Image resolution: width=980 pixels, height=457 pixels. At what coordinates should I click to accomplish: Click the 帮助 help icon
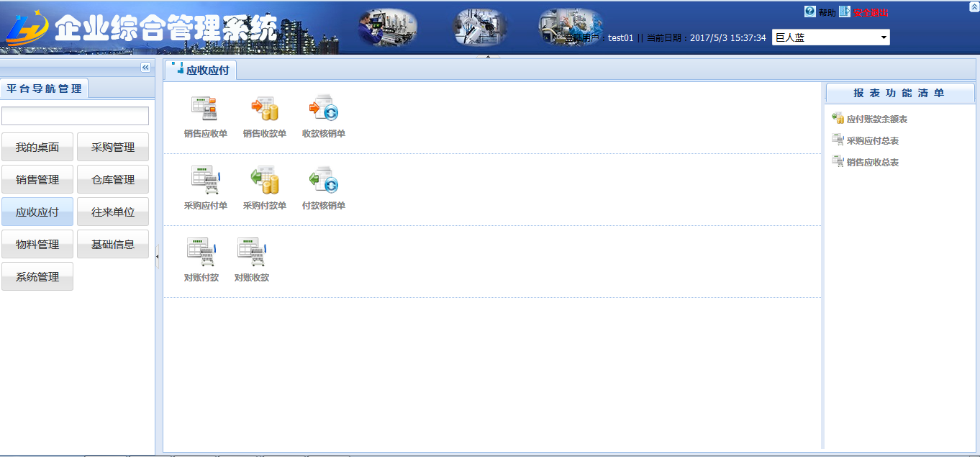click(x=810, y=12)
